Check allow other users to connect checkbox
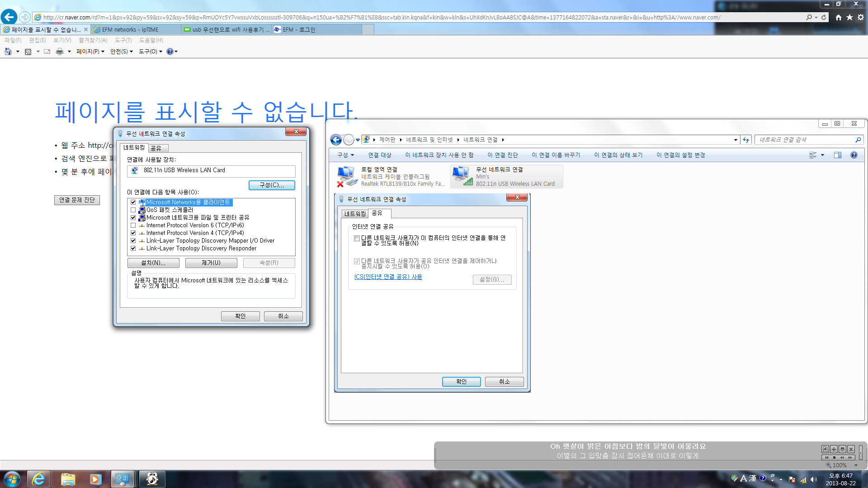 357,238
